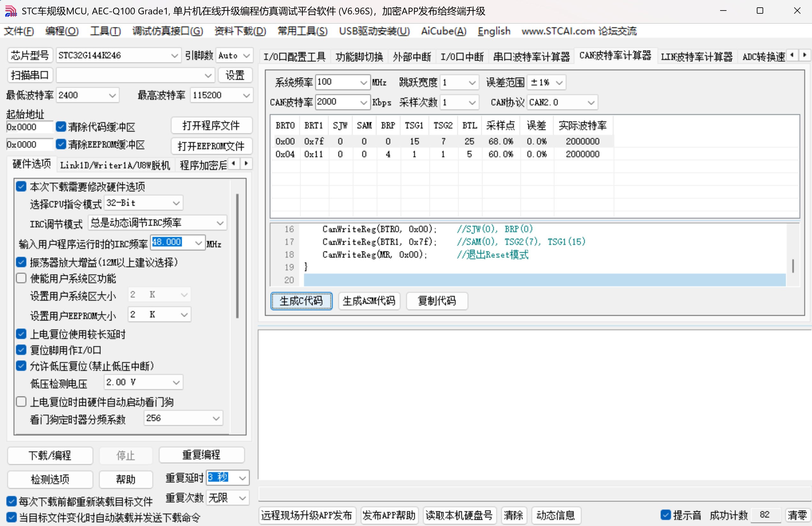
Task: Click 打开程序文件 to load a program file
Action: 211,126
